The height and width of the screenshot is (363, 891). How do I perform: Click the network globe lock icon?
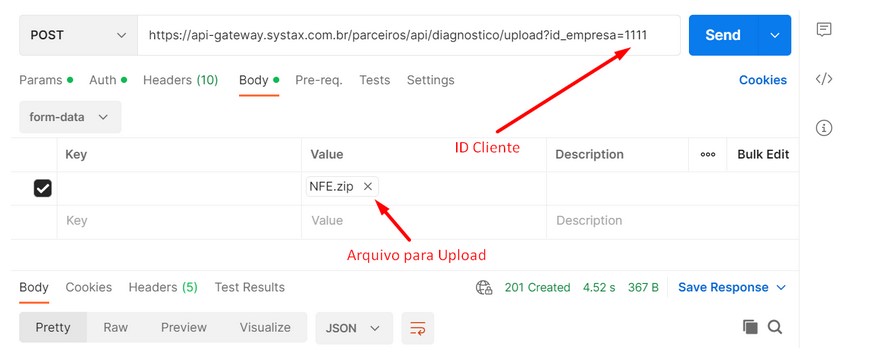484,287
